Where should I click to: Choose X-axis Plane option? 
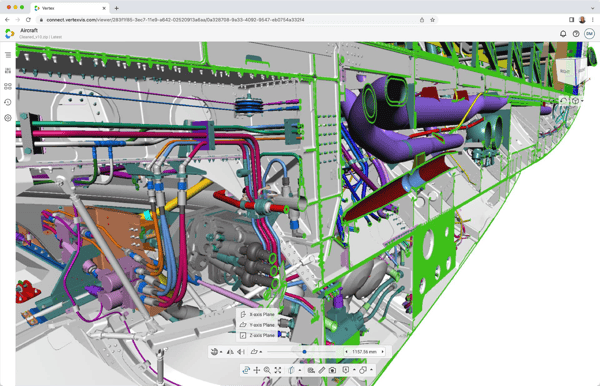pyautogui.click(x=257, y=314)
